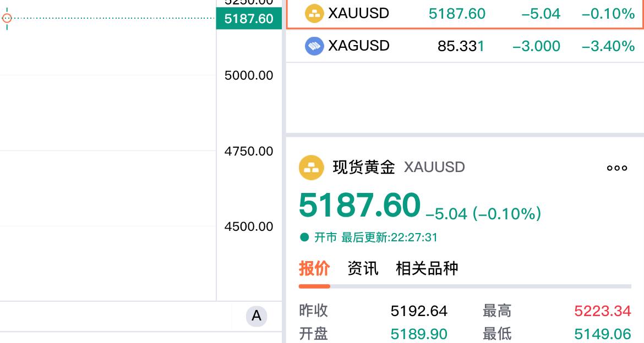Click the red 最高 value 5223.34

602,311
